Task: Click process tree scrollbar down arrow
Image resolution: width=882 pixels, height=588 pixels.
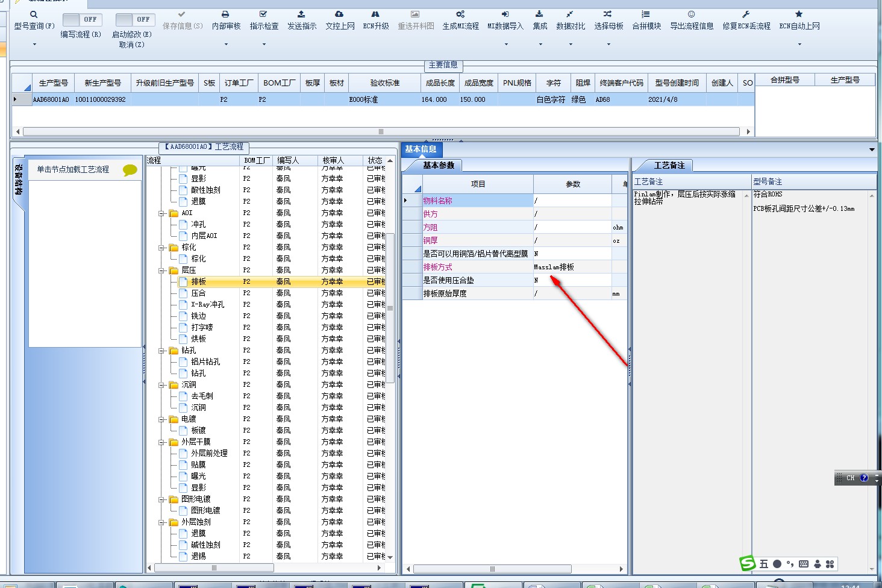Action: pos(390,557)
